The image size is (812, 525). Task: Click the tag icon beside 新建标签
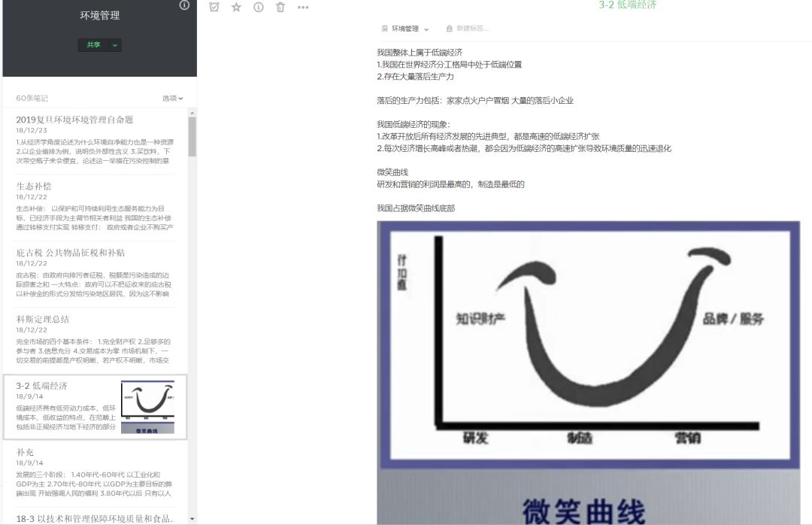coord(449,29)
